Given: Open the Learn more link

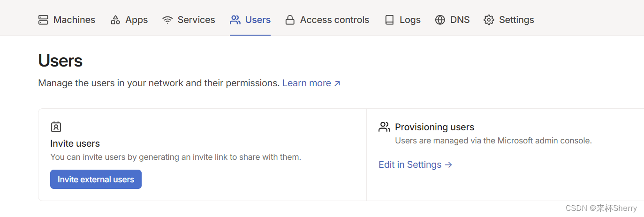Looking at the screenshot, I should [x=311, y=83].
